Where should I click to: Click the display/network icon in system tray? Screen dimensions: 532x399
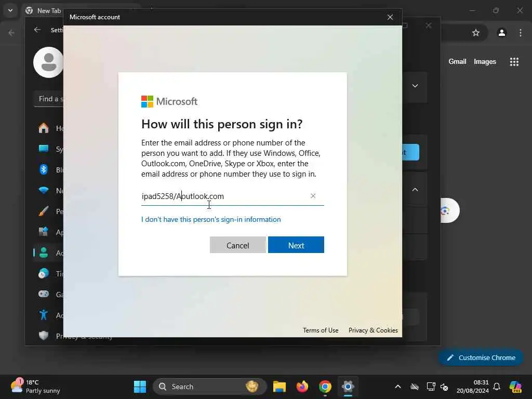(431, 387)
